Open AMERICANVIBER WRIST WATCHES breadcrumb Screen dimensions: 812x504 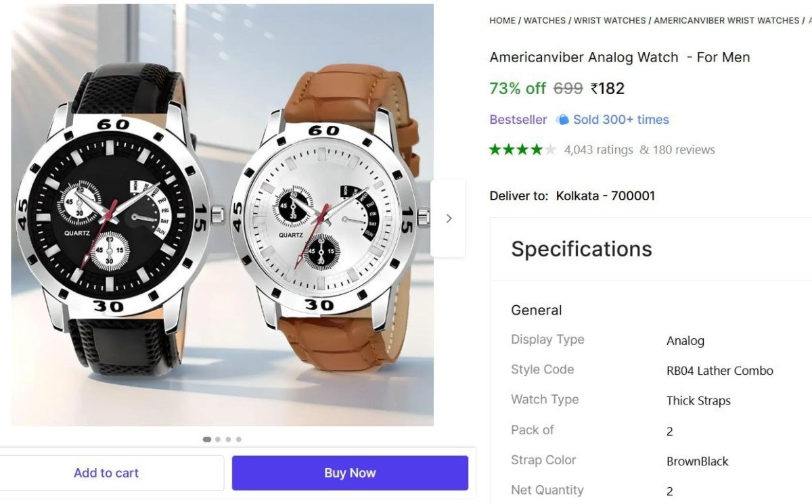[726, 20]
